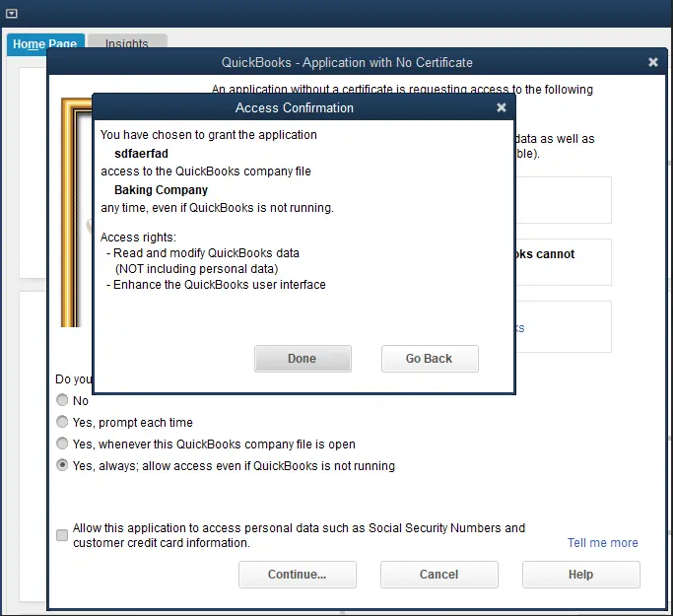Select the 'No' radio option
Viewport: 673px width, 616px height.
[62, 400]
